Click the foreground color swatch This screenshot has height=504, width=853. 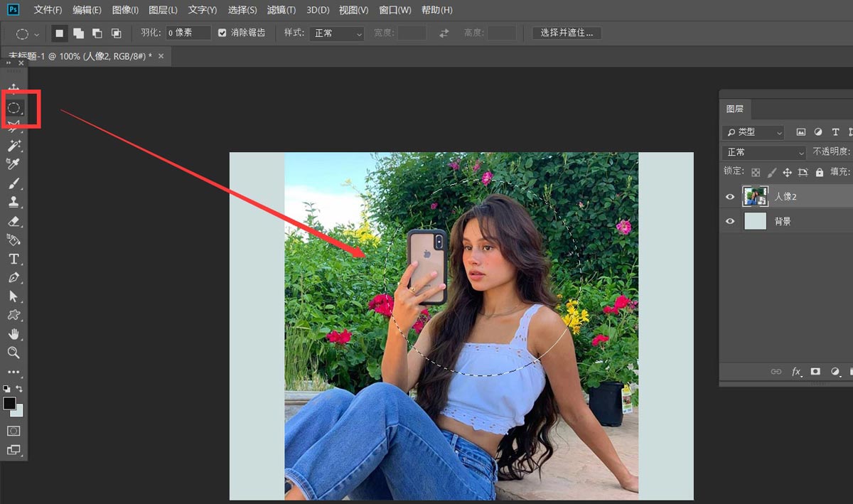(x=9, y=403)
